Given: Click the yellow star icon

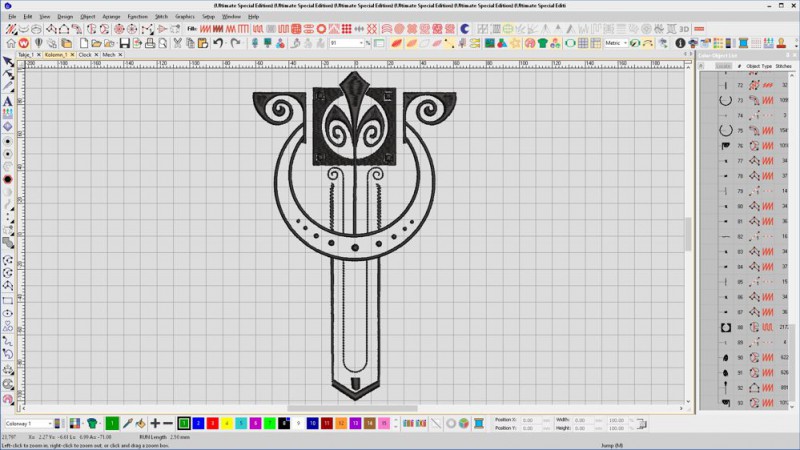Looking at the screenshot, I should (x=515, y=43).
